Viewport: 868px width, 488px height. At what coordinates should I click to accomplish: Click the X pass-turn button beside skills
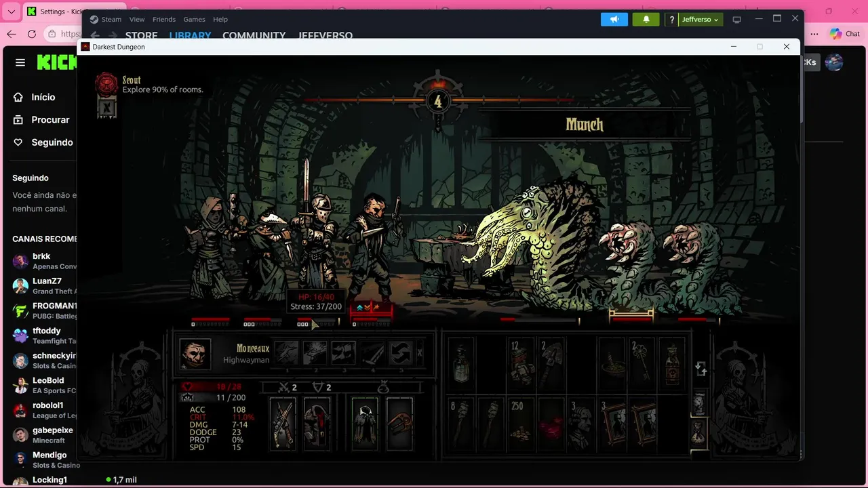tap(420, 353)
